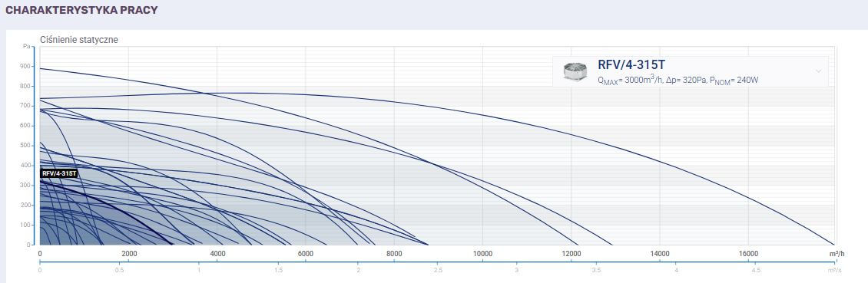This screenshot has height=283, width=868.
Task: Click the 0.5 tick on the m³/s axis
Action: tap(119, 270)
